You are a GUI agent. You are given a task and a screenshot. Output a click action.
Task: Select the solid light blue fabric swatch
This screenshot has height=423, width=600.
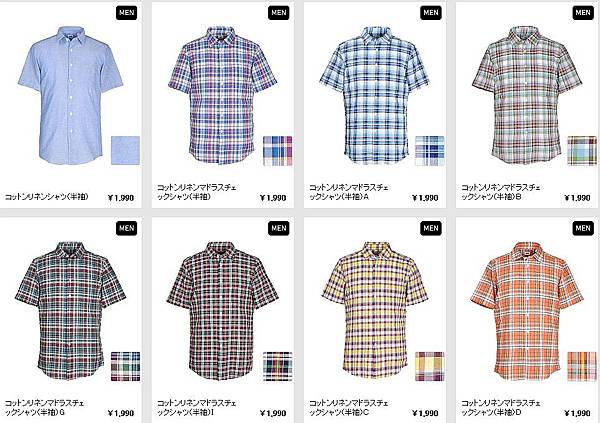click(126, 150)
